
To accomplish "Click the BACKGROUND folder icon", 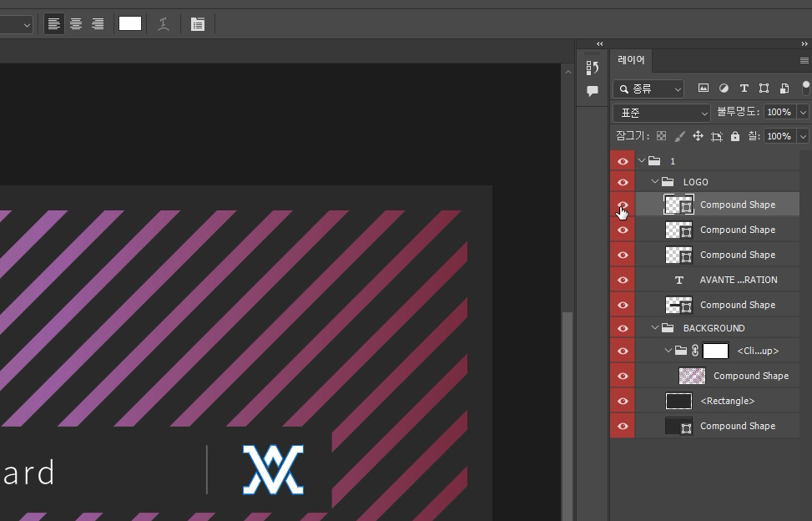I will pos(668,328).
